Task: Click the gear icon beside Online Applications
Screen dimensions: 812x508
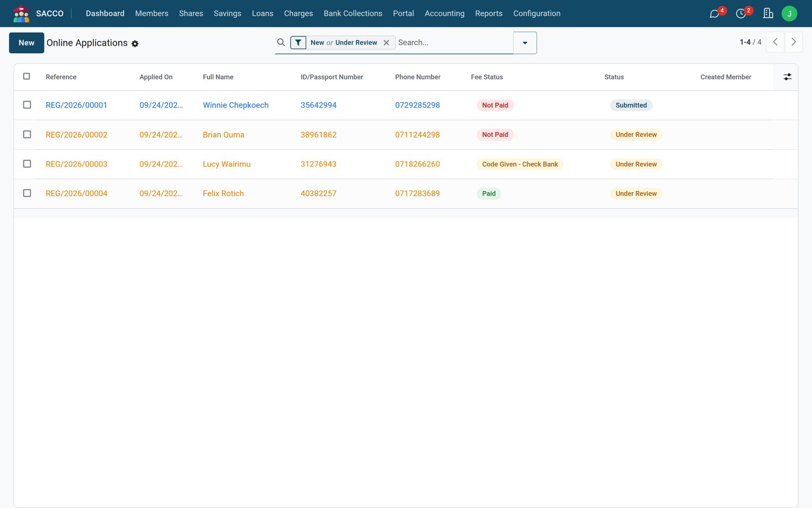Action: 135,44
